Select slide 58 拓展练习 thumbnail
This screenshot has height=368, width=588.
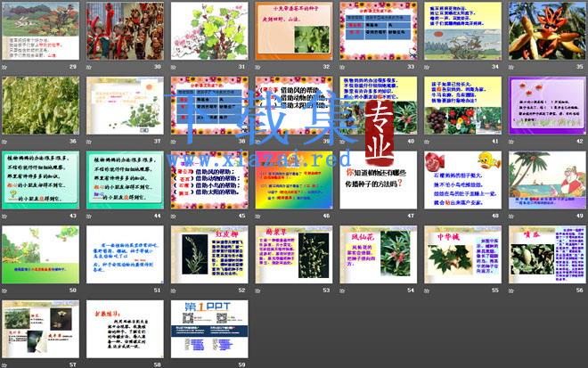point(125,329)
